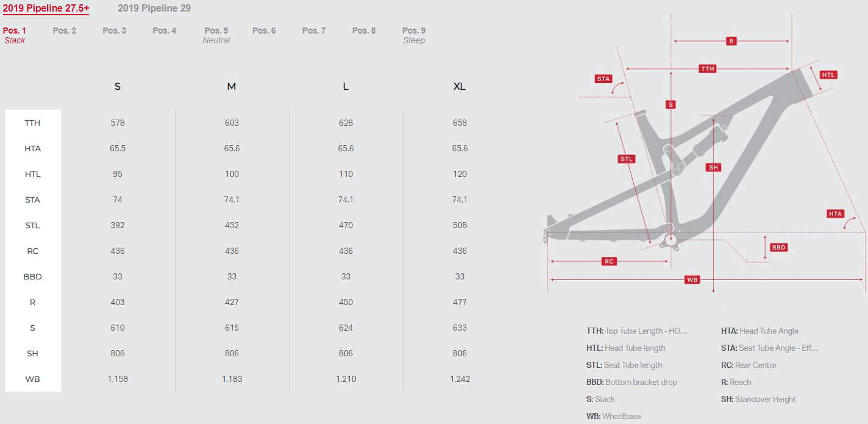
Task: Switch to Pos. 3 geometry setting
Action: tap(115, 31)
